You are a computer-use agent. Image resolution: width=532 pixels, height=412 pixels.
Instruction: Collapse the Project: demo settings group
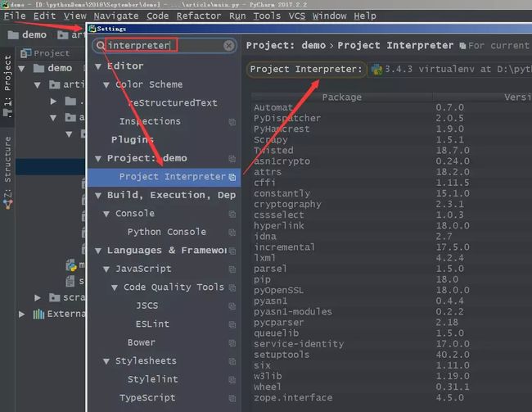98,158
